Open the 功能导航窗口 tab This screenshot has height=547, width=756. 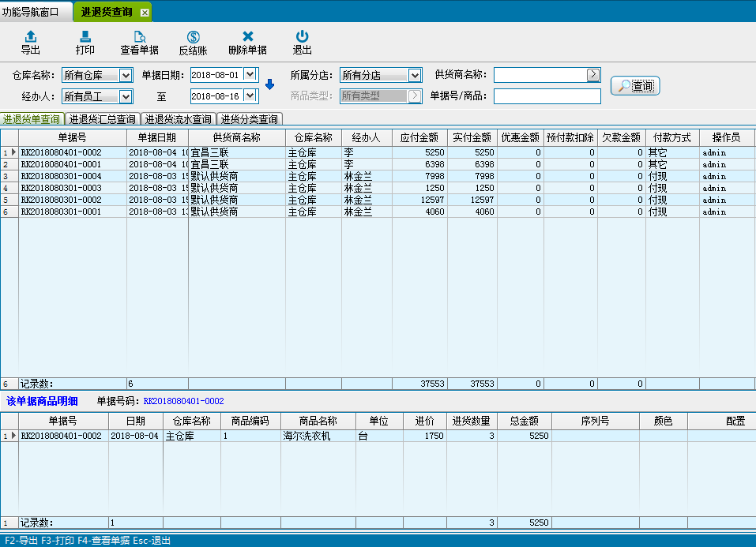point(36,12)
